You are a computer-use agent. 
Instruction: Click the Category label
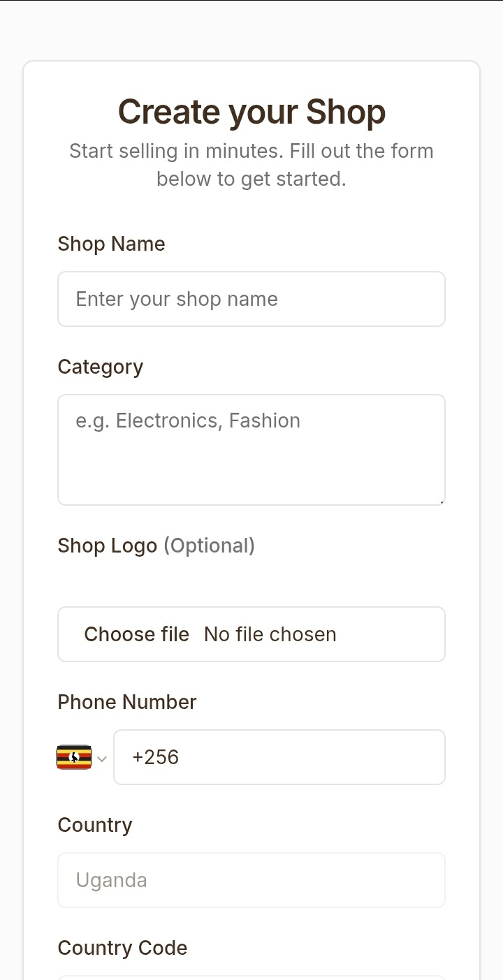(100, 367)
